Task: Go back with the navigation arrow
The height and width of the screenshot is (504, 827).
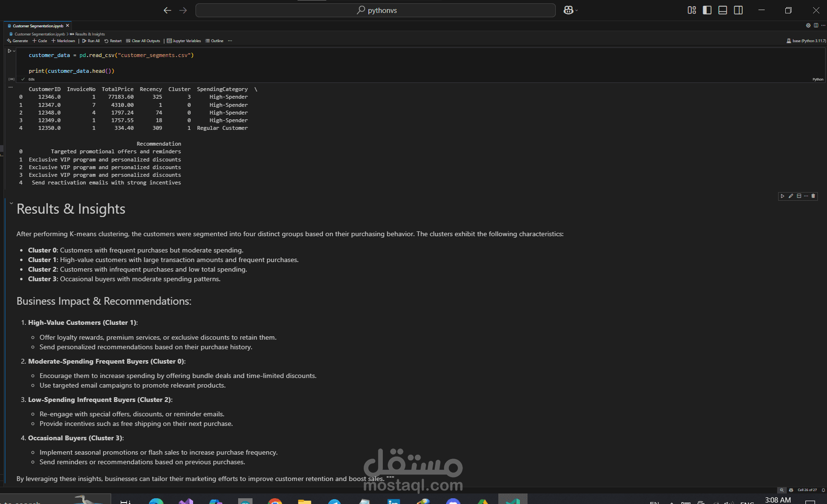Action: tap(167, 10)
